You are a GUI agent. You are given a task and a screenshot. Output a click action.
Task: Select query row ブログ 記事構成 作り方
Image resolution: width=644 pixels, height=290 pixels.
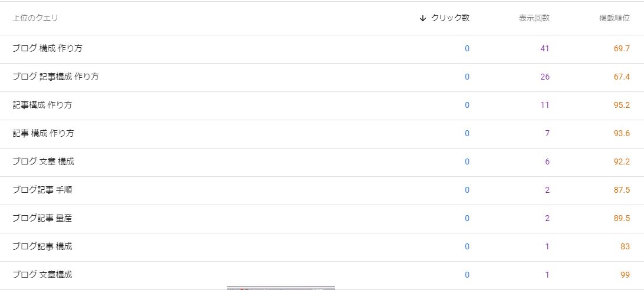[55, 77]
